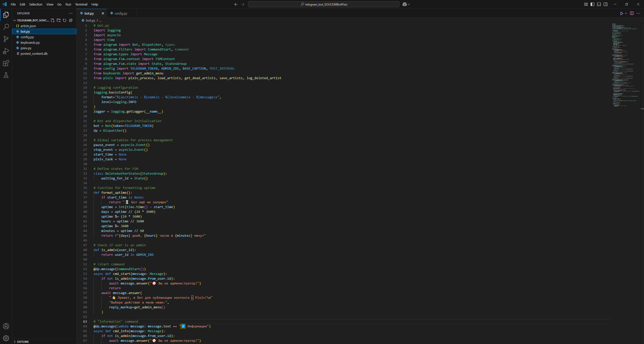Click the EXPLORER panel title
Viewport: 644px width, 344px height.
coord(23,13)
